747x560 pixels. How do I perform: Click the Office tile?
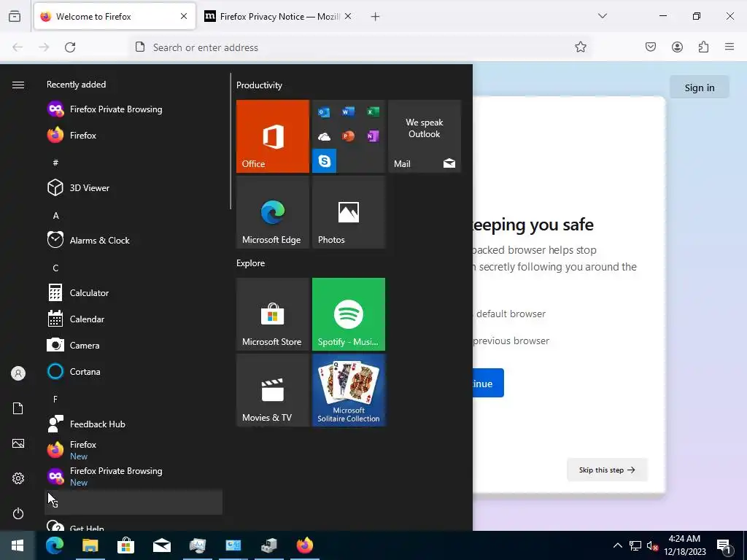(x=273, y=136)
